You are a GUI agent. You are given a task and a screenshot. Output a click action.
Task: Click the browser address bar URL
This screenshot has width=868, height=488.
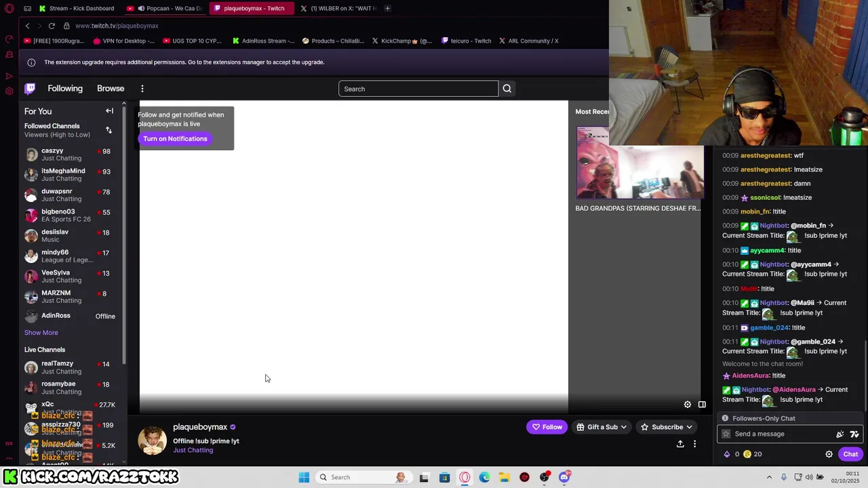click(x=117, y=26)
